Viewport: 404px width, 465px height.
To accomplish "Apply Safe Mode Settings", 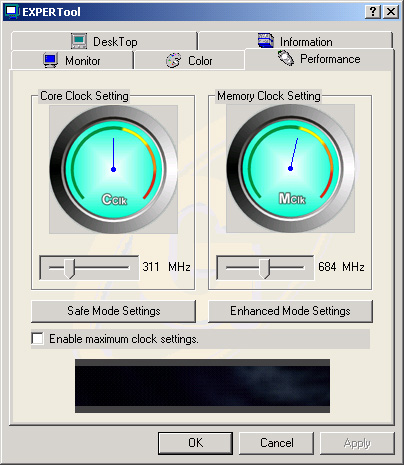I will [x=113, y=311].
